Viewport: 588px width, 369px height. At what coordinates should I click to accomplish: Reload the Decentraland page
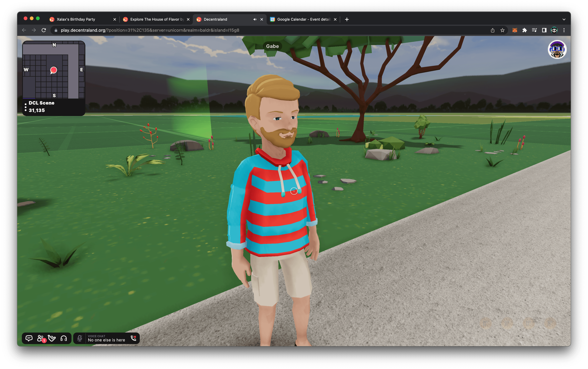point(44,30)
